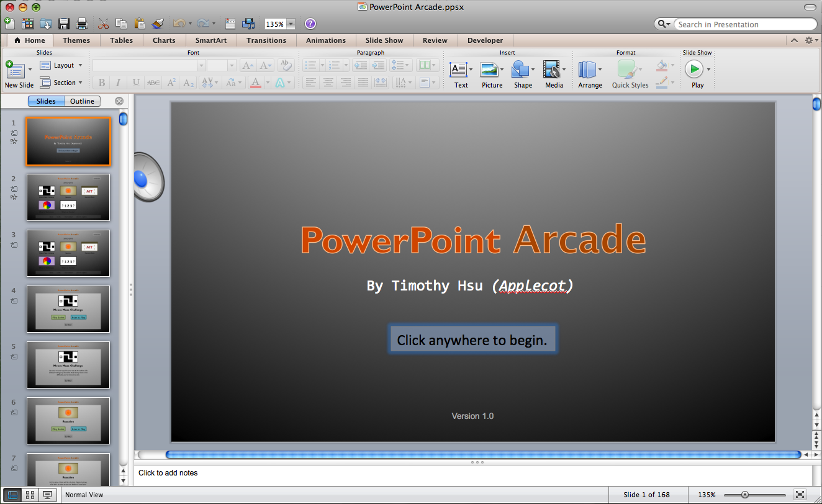
Task: Open the Animations ribbon tab
Action: click(x=326, y=40)
